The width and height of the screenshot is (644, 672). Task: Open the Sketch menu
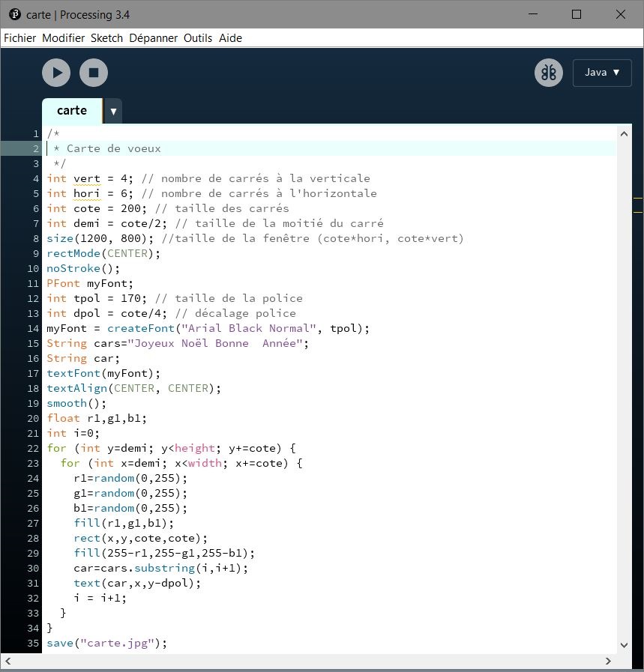pyautogui.click(x=106, y=38)
